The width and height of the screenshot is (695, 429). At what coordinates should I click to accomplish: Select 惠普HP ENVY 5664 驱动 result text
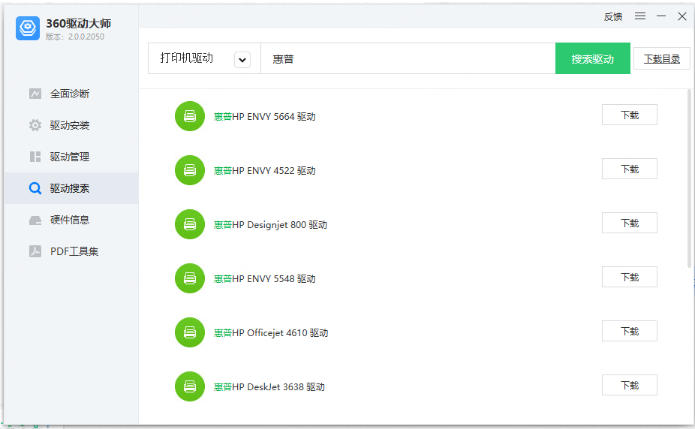(x=265, y=117)
